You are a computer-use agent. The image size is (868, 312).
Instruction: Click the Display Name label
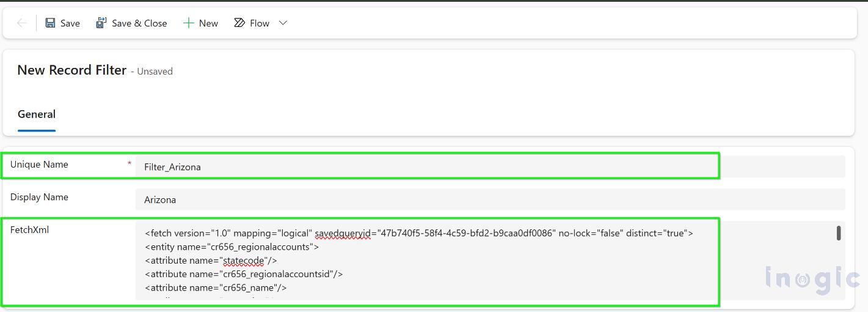point(39,197)
